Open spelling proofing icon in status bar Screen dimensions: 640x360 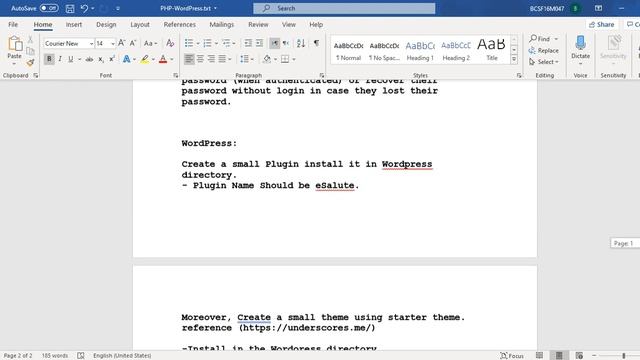coord(81,356)
